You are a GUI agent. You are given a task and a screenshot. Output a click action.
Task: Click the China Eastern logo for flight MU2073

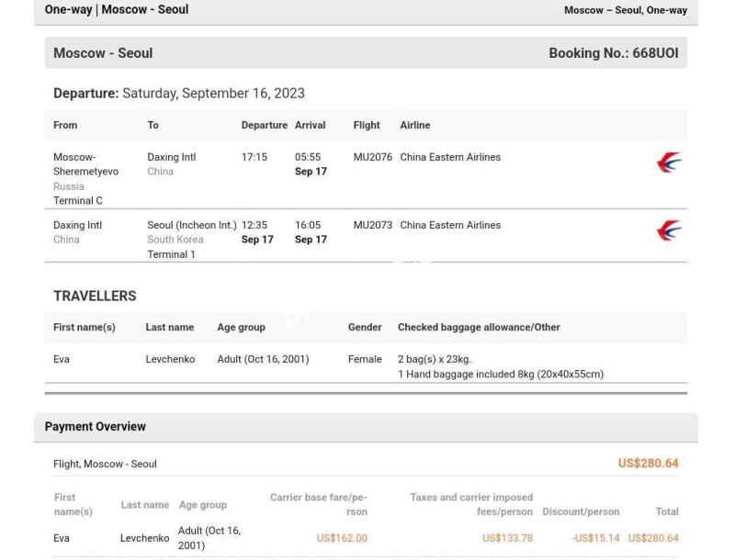tap(669, 230)
